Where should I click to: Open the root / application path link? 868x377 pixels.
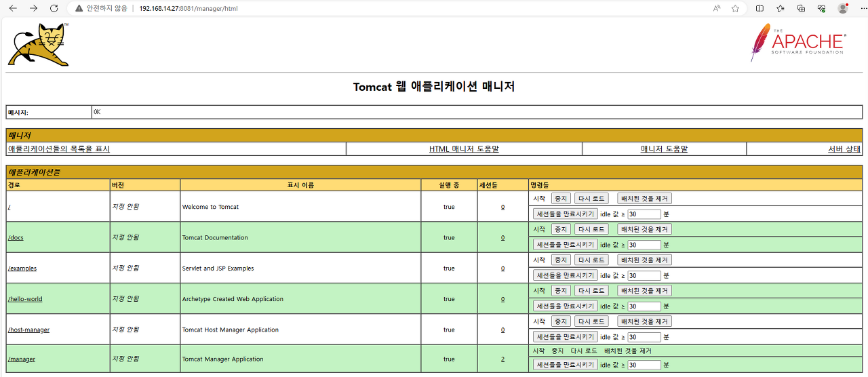[x=9, y=207]
